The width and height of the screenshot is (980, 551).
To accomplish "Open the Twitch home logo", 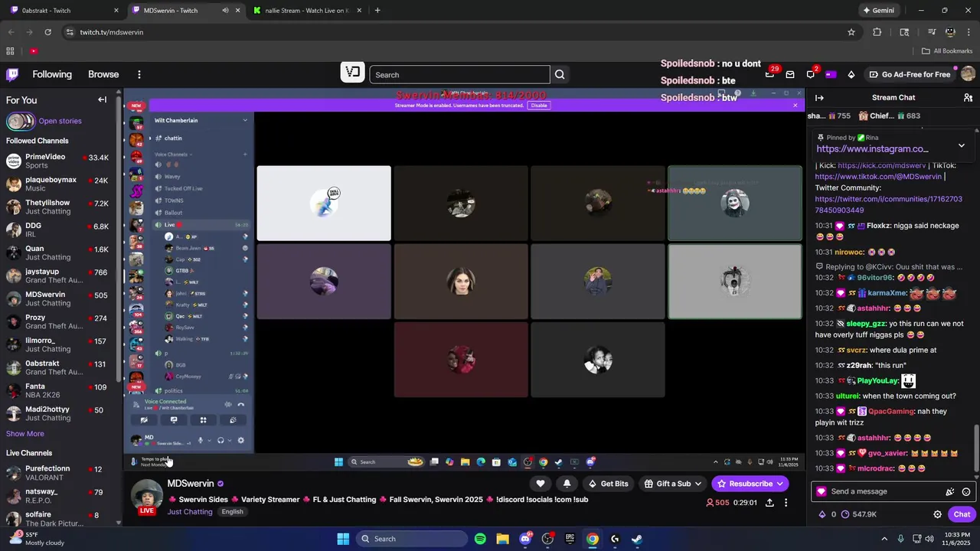I will click(x=12, y=74).
